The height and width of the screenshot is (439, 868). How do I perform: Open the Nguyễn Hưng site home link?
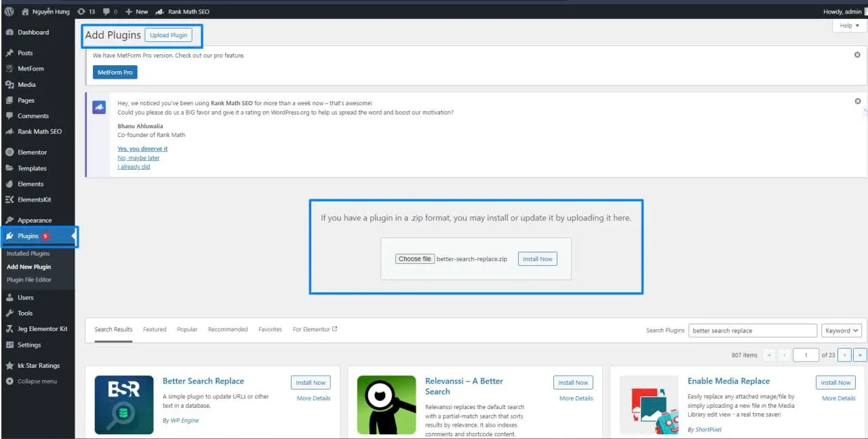click(45, 12)
